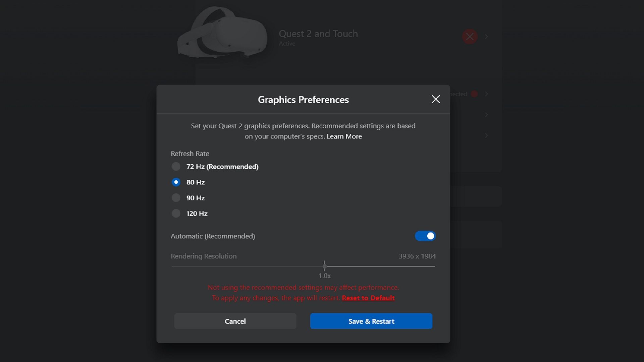Click the red status dot next to the connected label
Image resolution: width=644 pixels, height=362 pixels.
point(475,94)
